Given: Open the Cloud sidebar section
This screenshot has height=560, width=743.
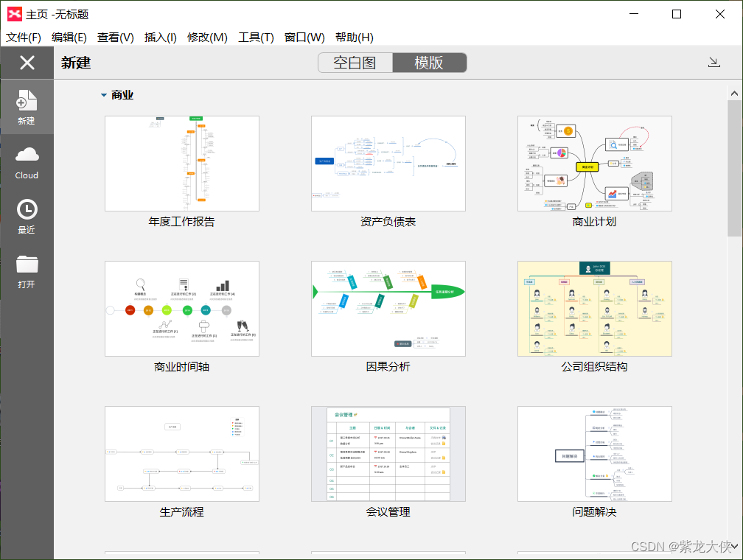Looking at the screenshot, I should [x=27, y=162].
